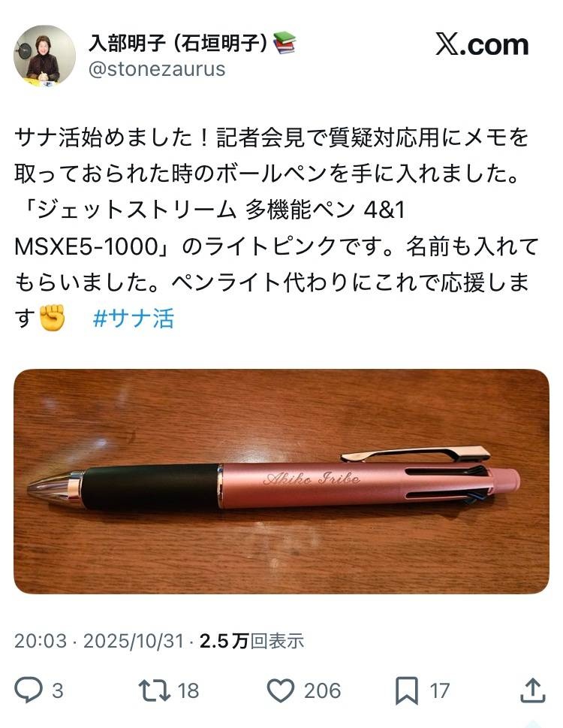Open the @stonezaurus handle
This screenshot has width=563, height=728.
(157, 69)
